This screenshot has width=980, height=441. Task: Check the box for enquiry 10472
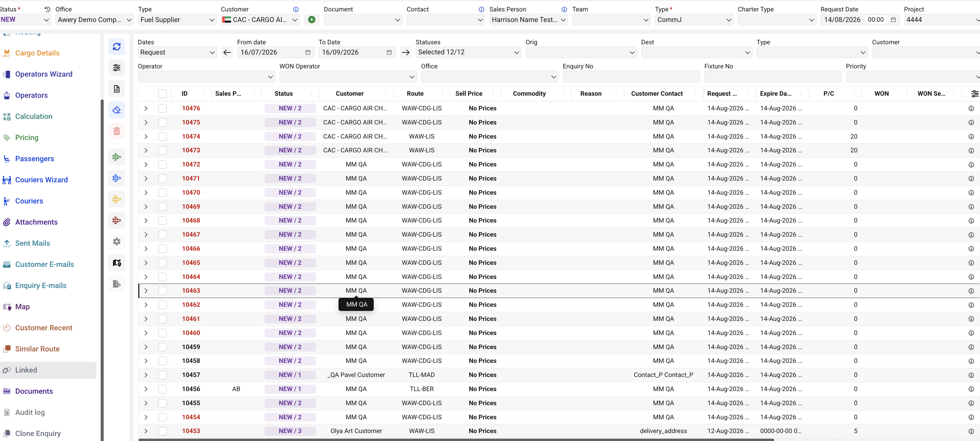162,164
